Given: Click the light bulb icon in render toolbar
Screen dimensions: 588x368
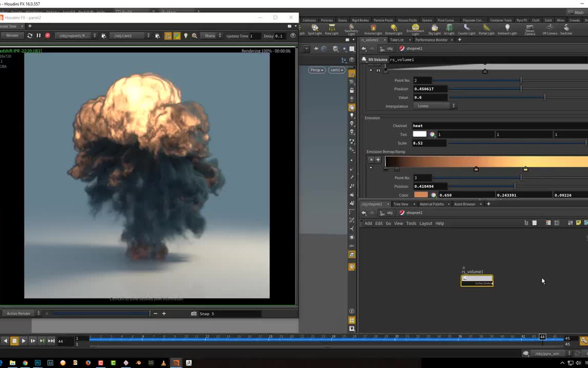Looking at the screenshot, I should coord(186,36).
